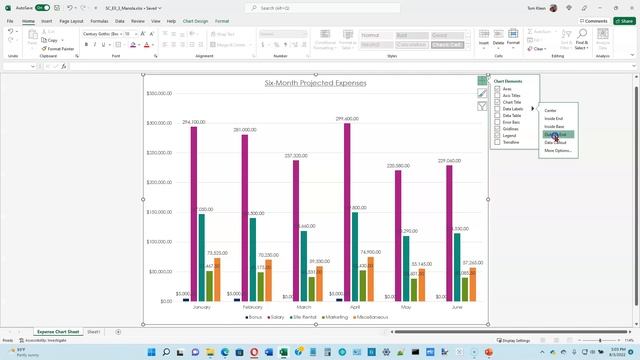Select the Sheet1 tab
The height and width of the screenshot is (360, 640).
93,332
